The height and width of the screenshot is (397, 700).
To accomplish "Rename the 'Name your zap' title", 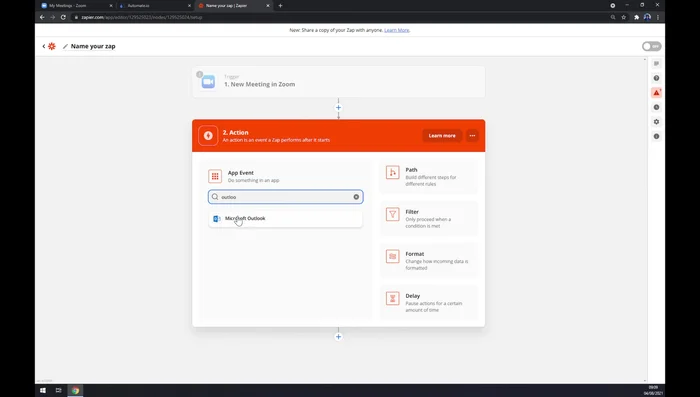I will pos(93,46).
